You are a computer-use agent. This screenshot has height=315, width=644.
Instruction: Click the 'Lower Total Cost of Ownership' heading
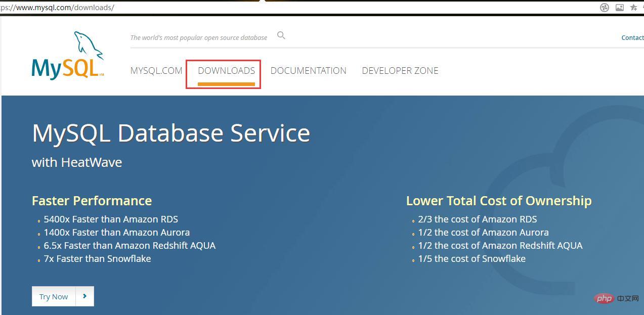click(x=499, y=200)
